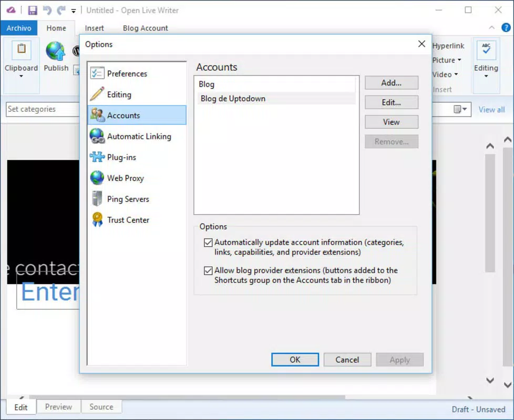Toggle Allow blog provider extensions checkbox
The image size is (514, 420).
[208, 270]
